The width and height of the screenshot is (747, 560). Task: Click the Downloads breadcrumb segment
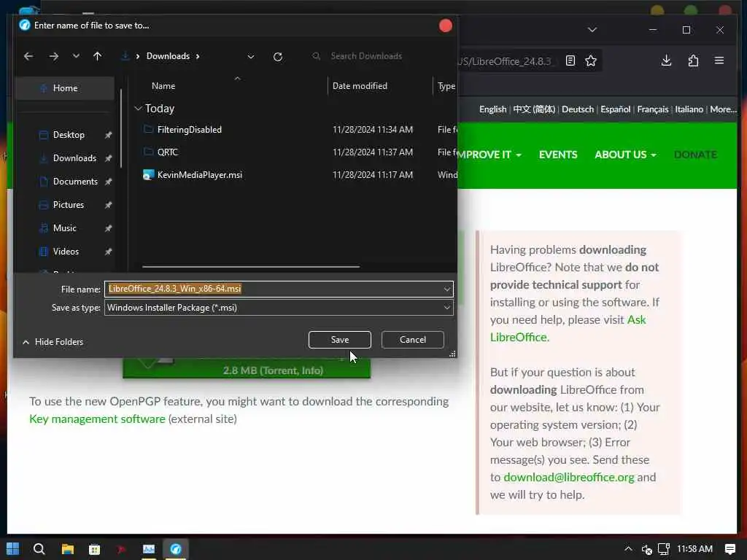point(168,56)
